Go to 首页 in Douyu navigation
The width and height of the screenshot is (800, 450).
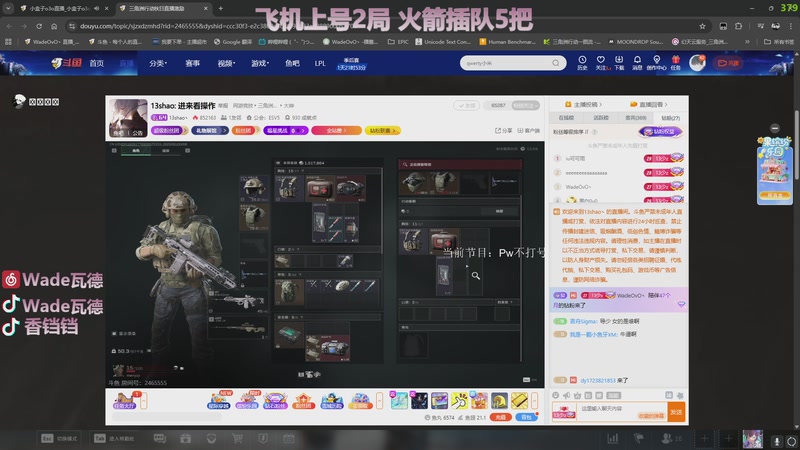click(x=96, y=63)
